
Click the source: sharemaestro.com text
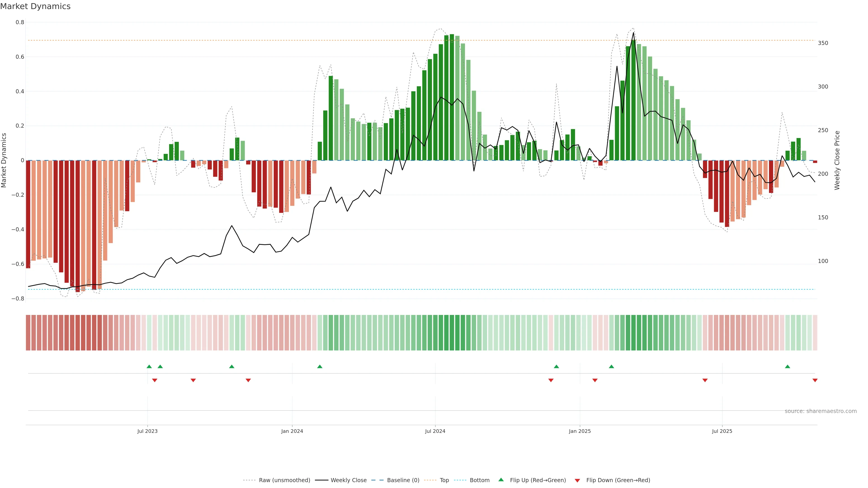pyautogui.click(x=821, y=411)
